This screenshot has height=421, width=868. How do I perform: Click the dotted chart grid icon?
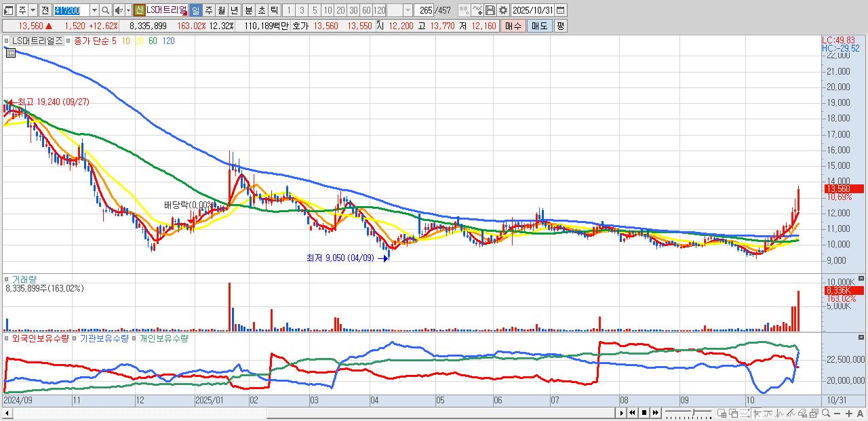745,414
